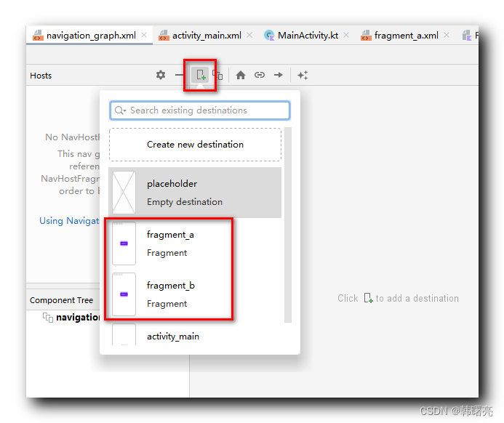Click the placeholder thumbnail preview
Image resolution: width=504 pixels, height=423 pixels.
[124, 193]
